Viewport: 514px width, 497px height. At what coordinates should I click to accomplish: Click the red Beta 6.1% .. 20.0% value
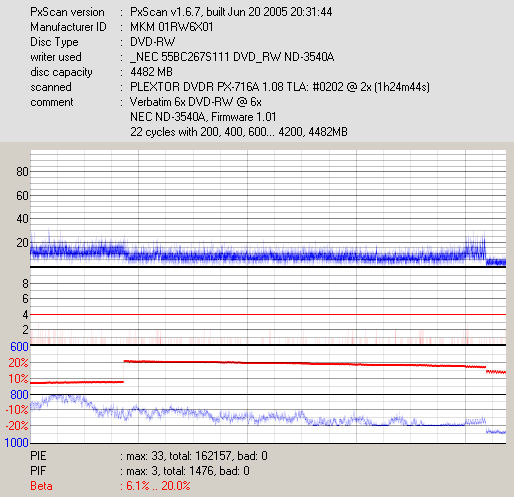coord(158,486)
